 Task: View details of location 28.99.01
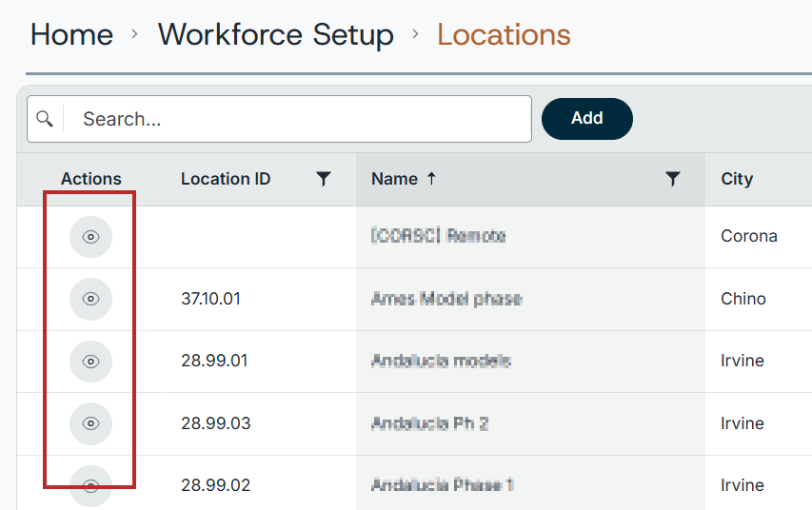[x=90, y=362]
